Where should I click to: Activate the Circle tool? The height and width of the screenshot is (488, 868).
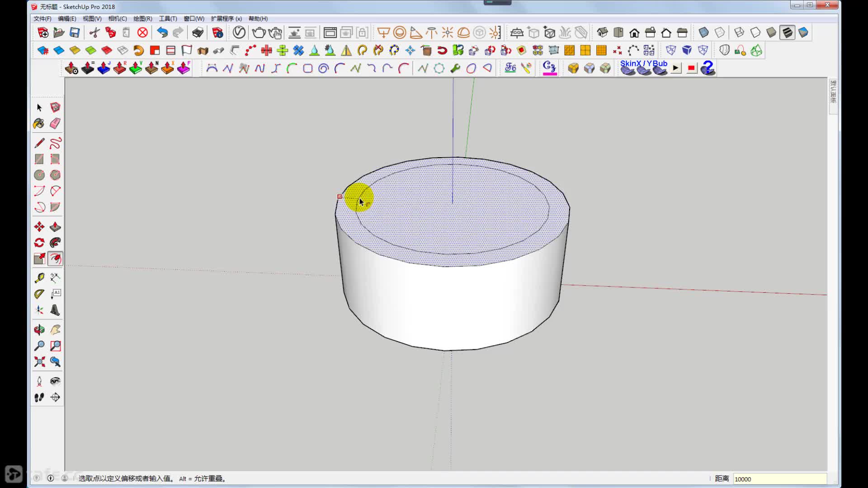tap(39, 175)
